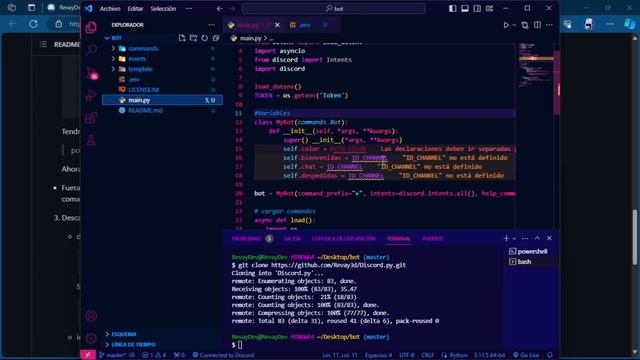
Task: Run the Python file with play icon
Action: coord(506,25)
